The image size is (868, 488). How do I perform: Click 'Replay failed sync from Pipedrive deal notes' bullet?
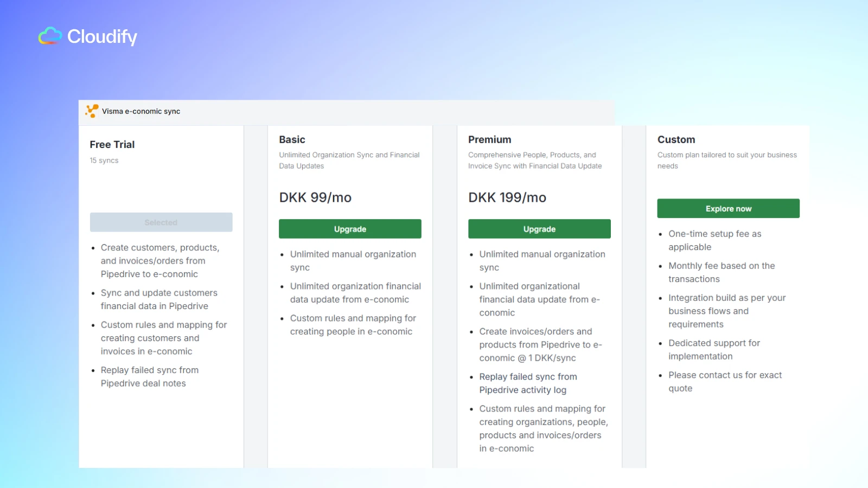coord(150,376)
